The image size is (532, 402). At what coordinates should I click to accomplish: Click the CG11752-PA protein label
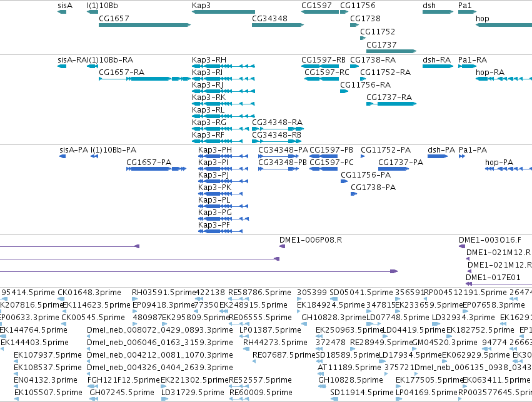(386, 150)
